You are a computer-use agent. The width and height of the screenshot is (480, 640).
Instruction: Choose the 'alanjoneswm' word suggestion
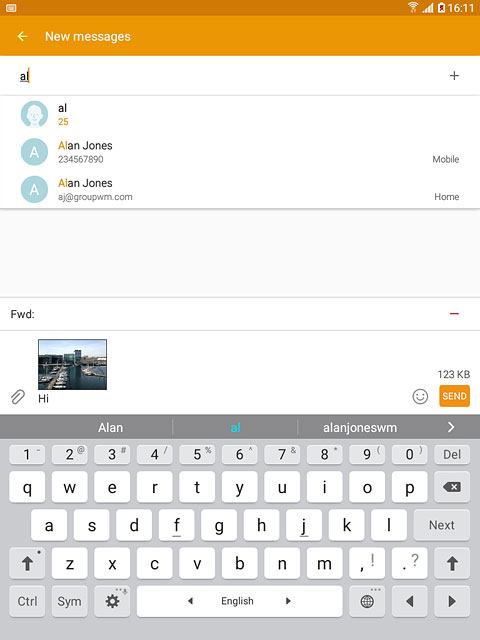(x=360, y=427)
